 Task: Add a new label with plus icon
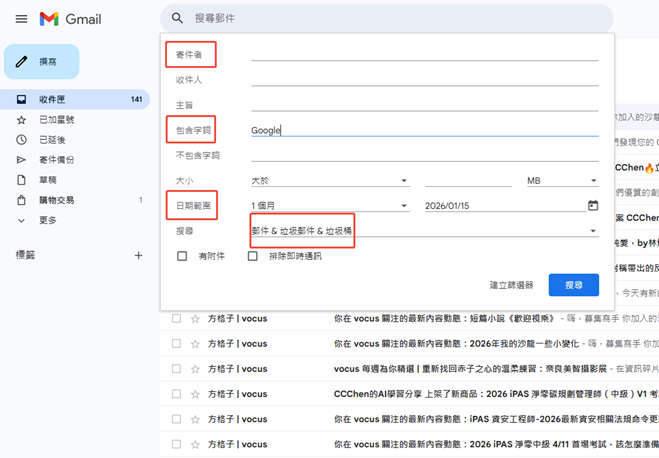[138, 255]
